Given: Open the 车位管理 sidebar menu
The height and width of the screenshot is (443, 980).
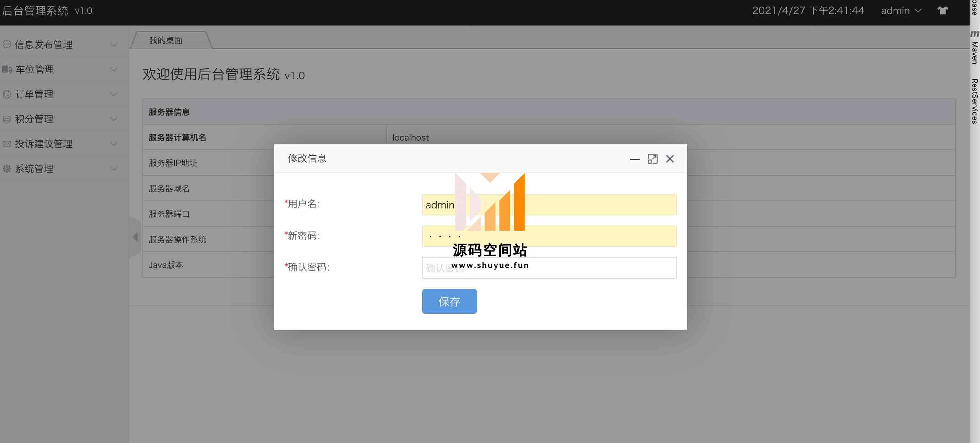Looking at the screenshot, I should 64,69.
